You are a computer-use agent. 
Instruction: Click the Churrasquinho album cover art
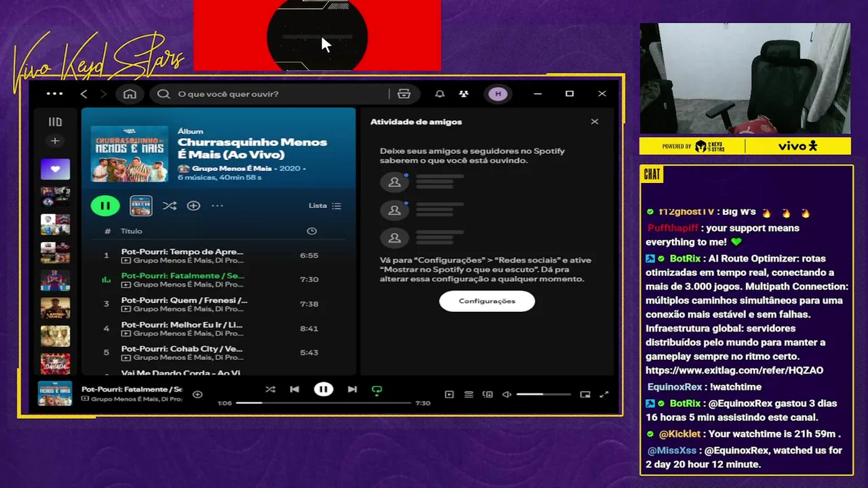click(x=130, y=153)
